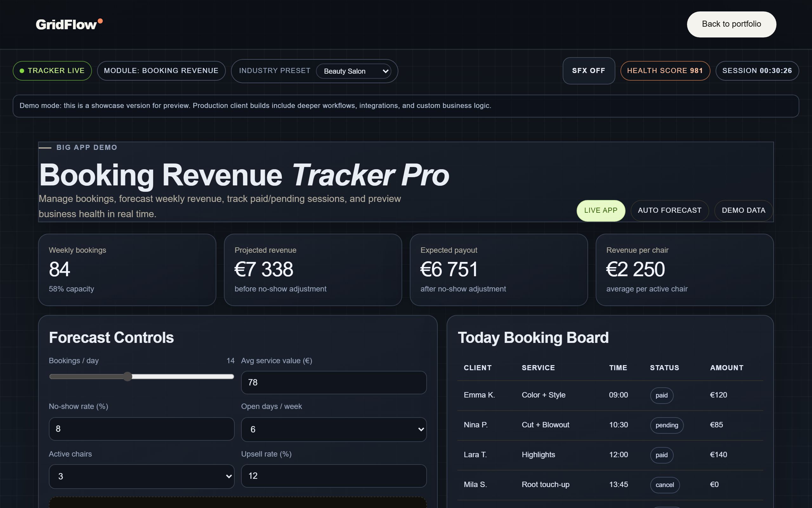Viewport: 812px width, 508px height.
Task: Click the Health Score 981 badge
Action: [665, 70]
